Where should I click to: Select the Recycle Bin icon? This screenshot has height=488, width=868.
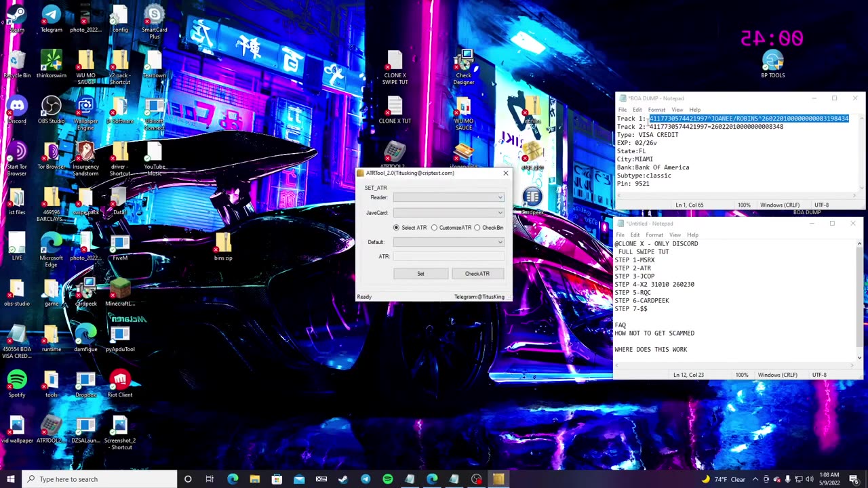(x=17, y=64)
